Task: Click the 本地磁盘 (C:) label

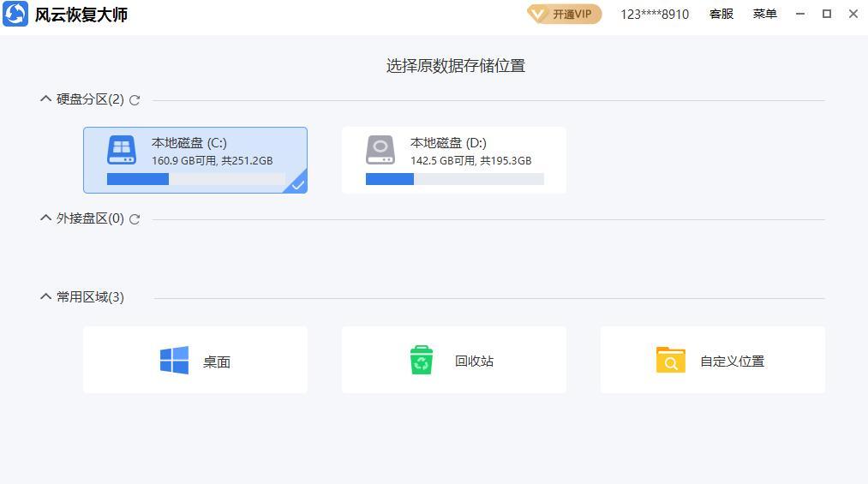Action: tap(189, 143)
